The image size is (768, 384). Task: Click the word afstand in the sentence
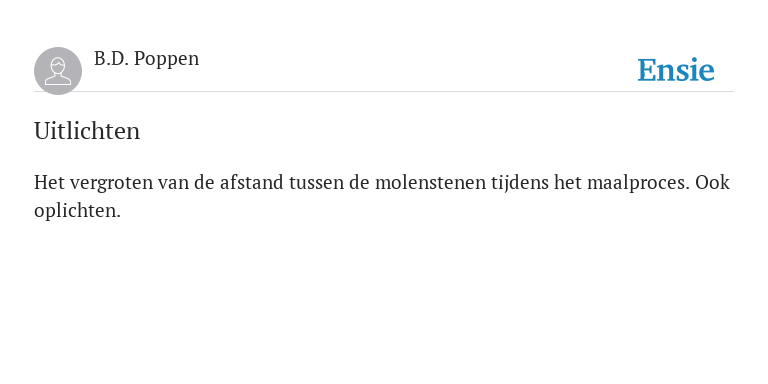click(x=252, y=183)
